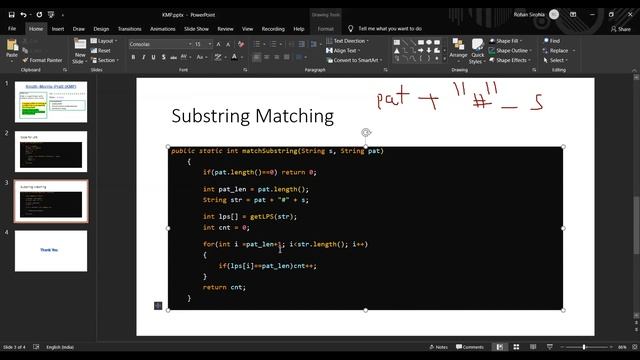Viewport: 640px width, 360px height.
Task: Center align text
Action: point(267,57)
